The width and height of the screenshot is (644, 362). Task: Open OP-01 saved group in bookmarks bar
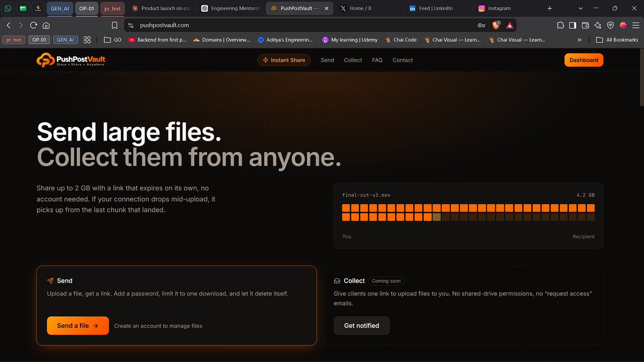tap(39, 40)
